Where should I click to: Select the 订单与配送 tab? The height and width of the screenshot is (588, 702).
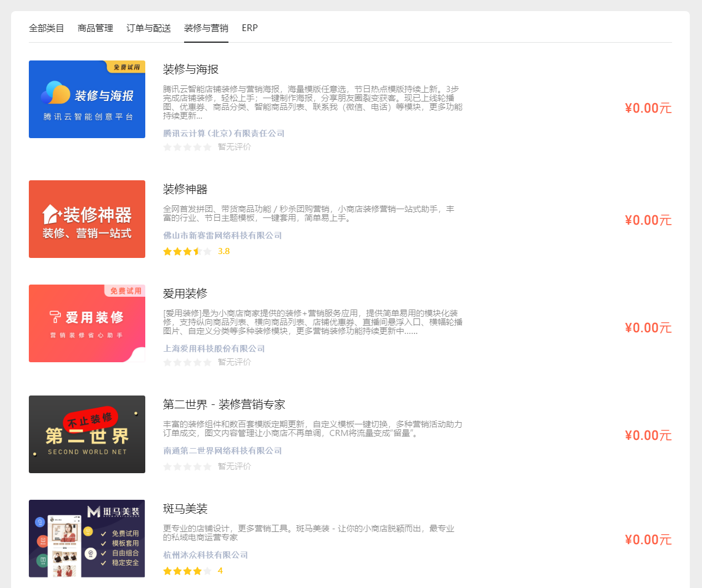click(149, 28)
